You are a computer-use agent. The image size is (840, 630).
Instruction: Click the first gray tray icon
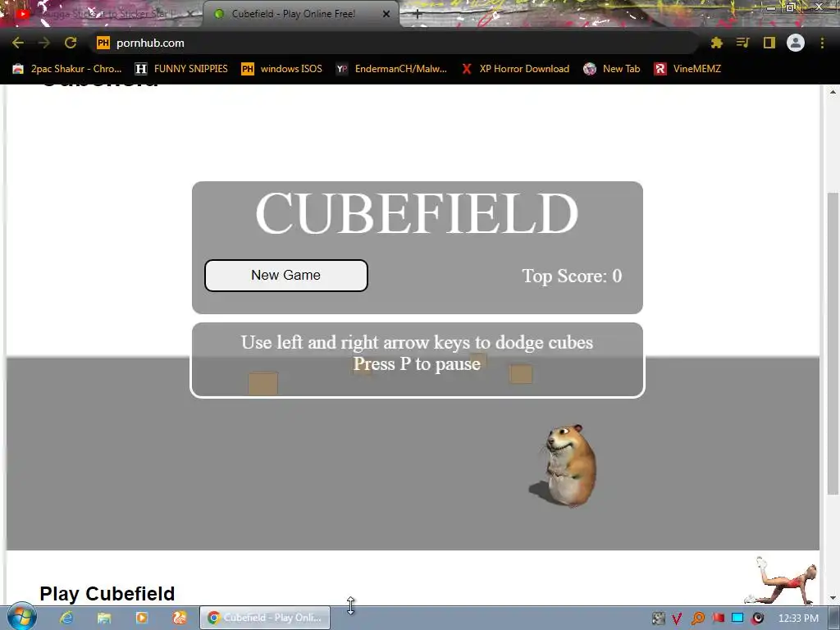(659, 619)
